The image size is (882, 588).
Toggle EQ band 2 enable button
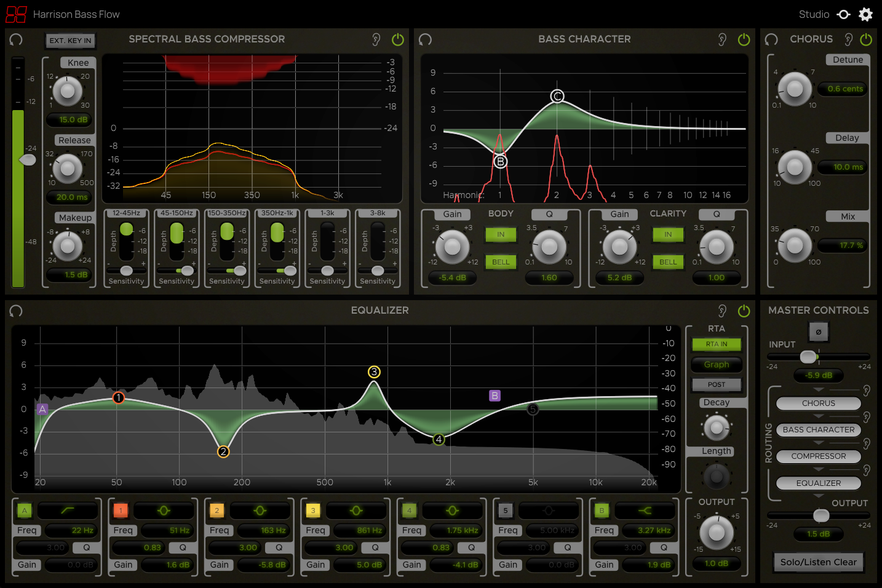point(217,511)
